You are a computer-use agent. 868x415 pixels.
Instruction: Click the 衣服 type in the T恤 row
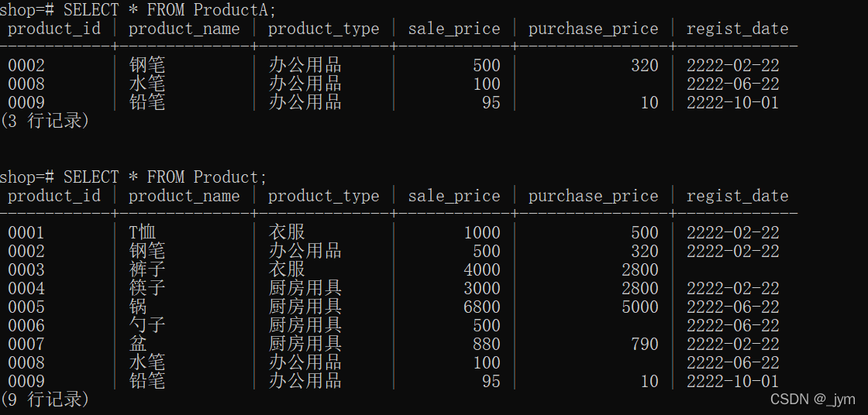point(287,232)
